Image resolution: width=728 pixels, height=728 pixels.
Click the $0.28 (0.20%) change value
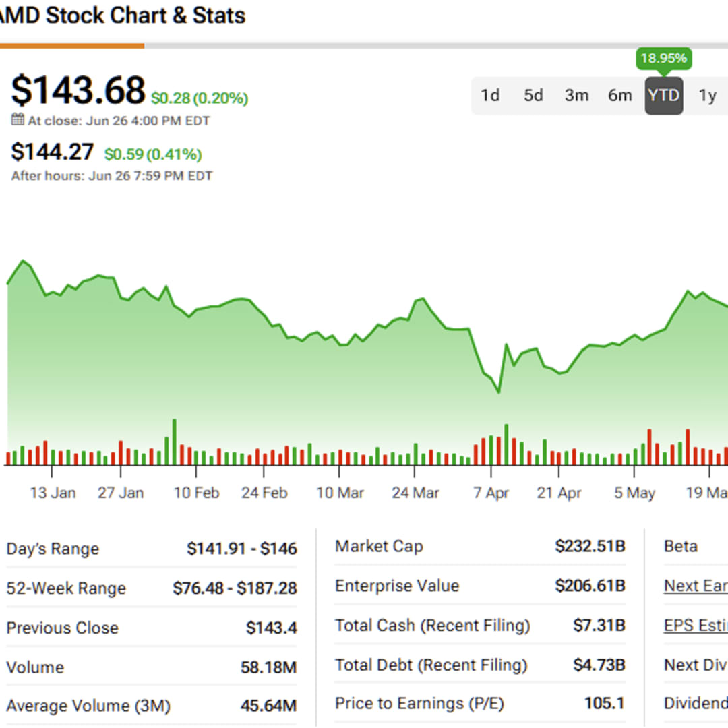coord(200,98)
